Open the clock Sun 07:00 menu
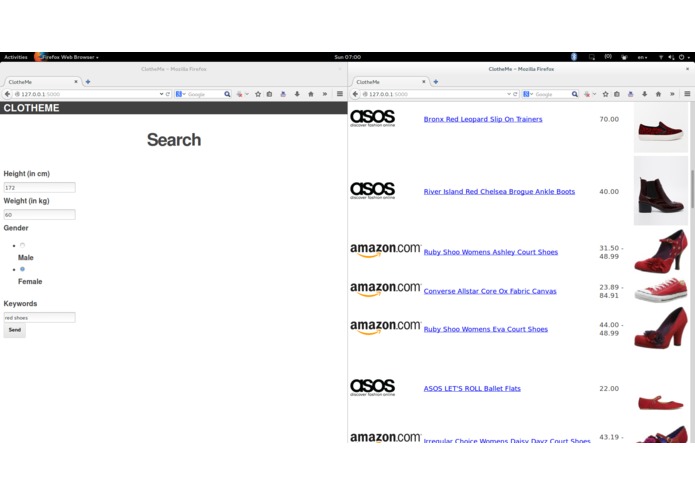The width and height of the screenshot is (695, 494). pyautogui.click(x=348, y=57)
